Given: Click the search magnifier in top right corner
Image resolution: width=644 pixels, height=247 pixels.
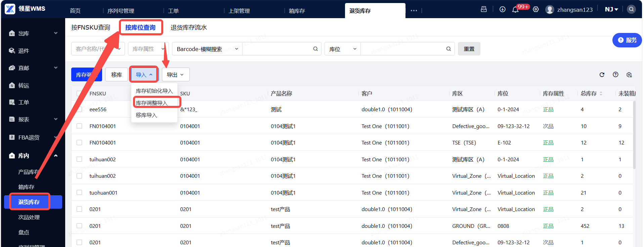Looking at the screenshot, I should point(631,9).
